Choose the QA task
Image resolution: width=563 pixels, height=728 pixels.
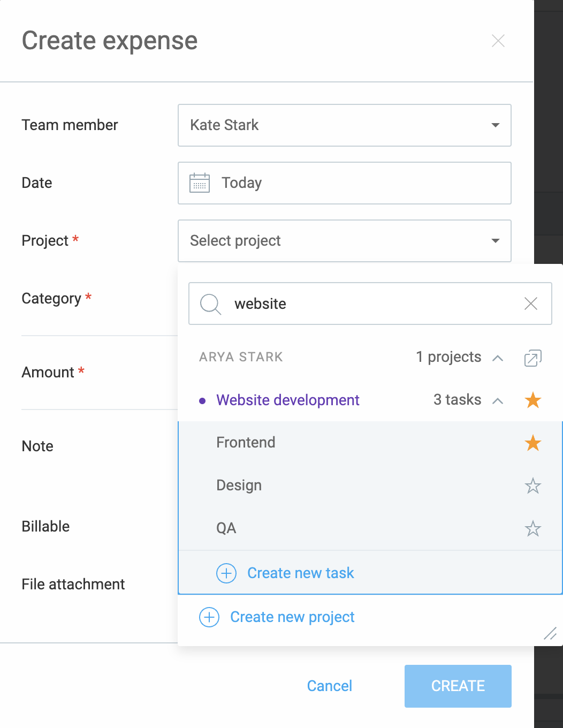(226, 528)
